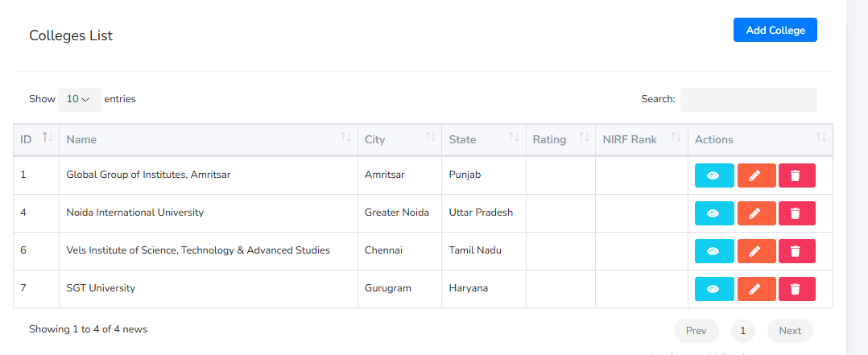Open the show entries dropdown

[x=79, y=99]
